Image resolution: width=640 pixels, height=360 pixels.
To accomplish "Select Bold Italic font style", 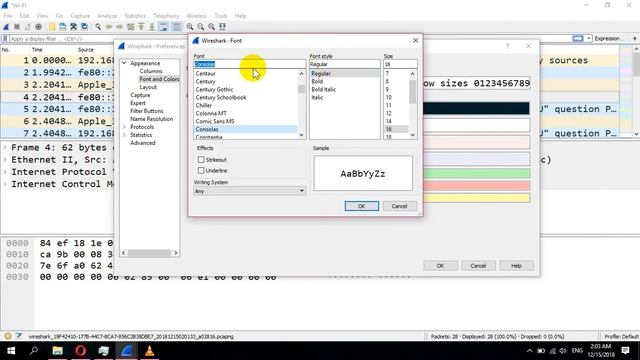I will [x=324, y=89].
